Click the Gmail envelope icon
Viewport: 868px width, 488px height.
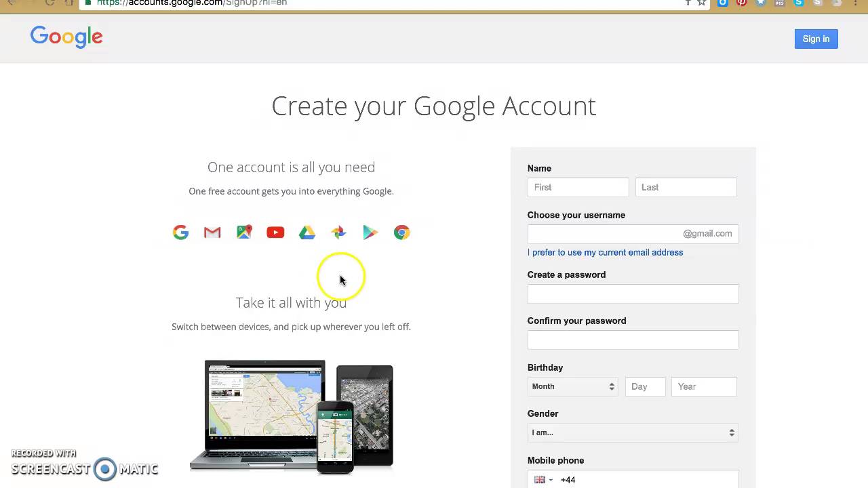pos(212,232)
